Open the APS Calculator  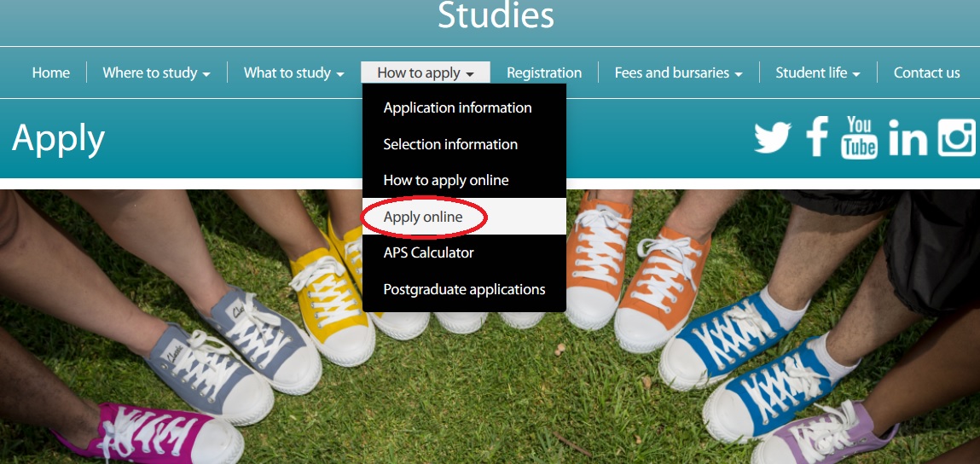(428, 253)
